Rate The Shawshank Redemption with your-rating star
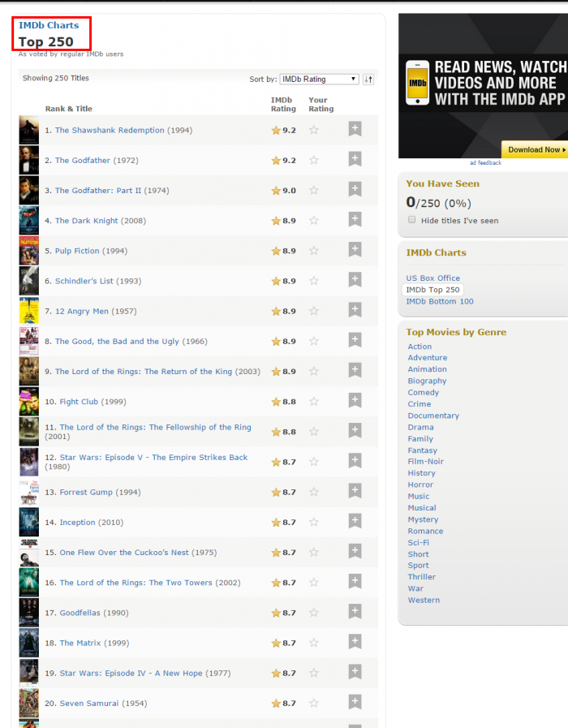 314,130
